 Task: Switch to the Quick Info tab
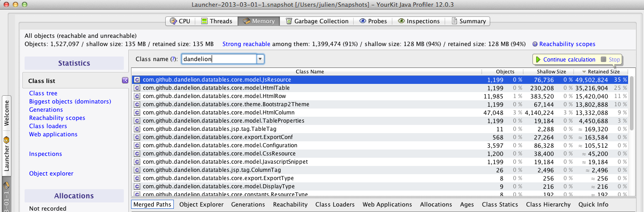(593, 204)
